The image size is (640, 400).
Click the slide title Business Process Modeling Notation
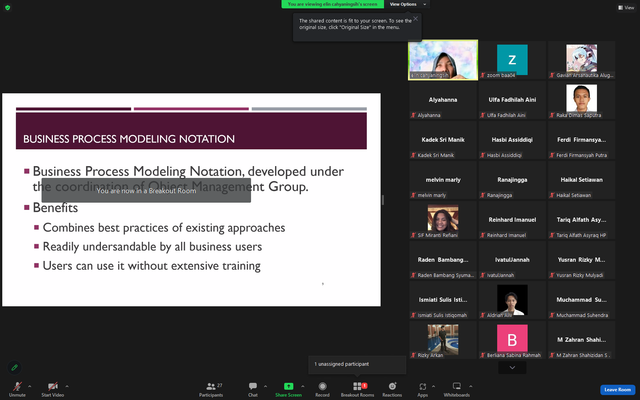(129, 139)
